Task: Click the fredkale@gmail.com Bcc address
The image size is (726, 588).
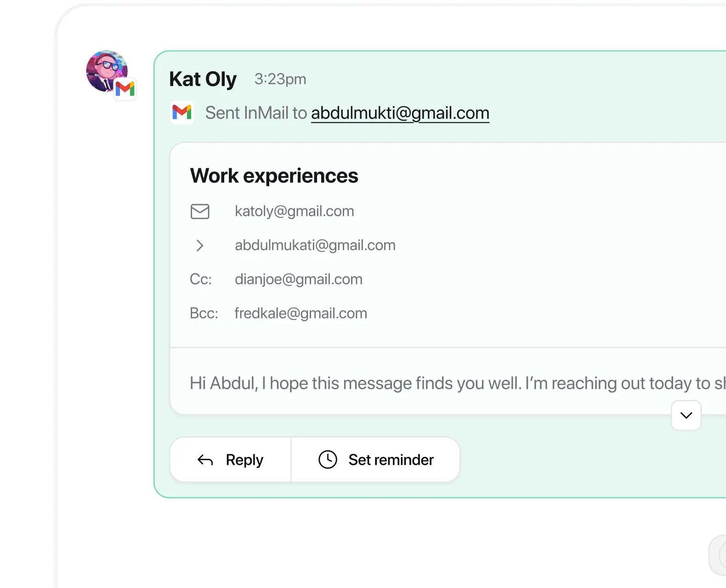Action: pos(301,314)
